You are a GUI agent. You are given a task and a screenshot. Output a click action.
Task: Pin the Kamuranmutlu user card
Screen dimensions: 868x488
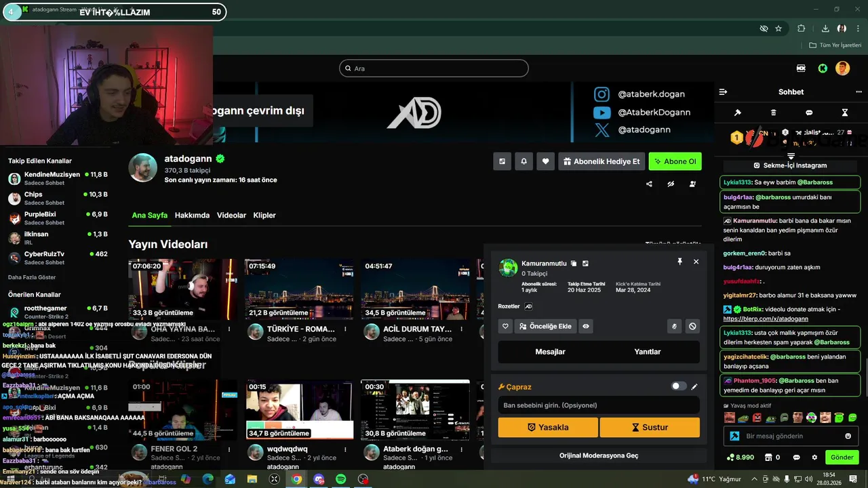[x=679, y=261]
